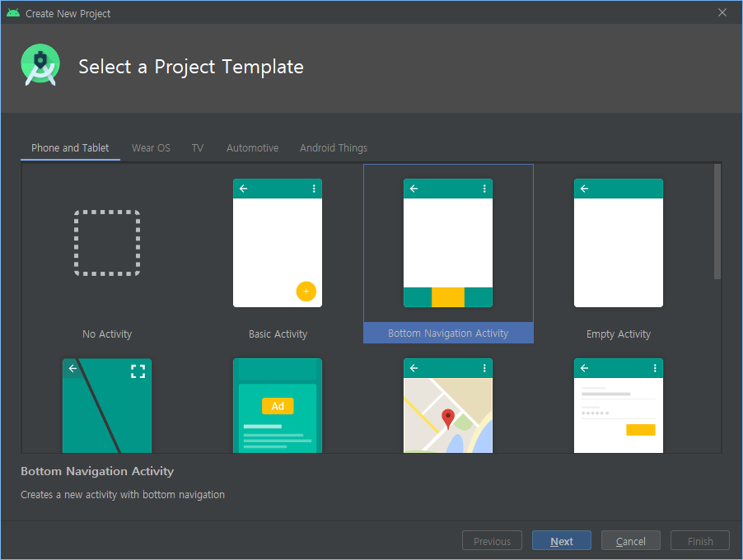Click the dashed square No Activity icon
The height and width of the screenshot is (560, 743).
107,243
